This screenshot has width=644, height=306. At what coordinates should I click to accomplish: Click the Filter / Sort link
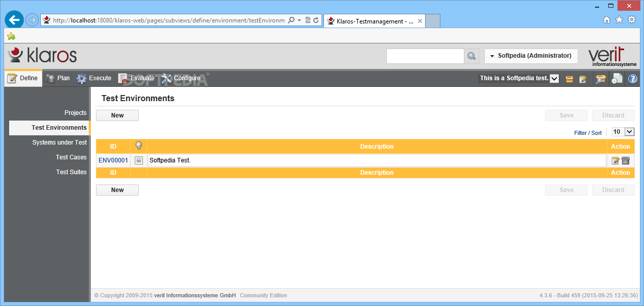click(588, 133)
